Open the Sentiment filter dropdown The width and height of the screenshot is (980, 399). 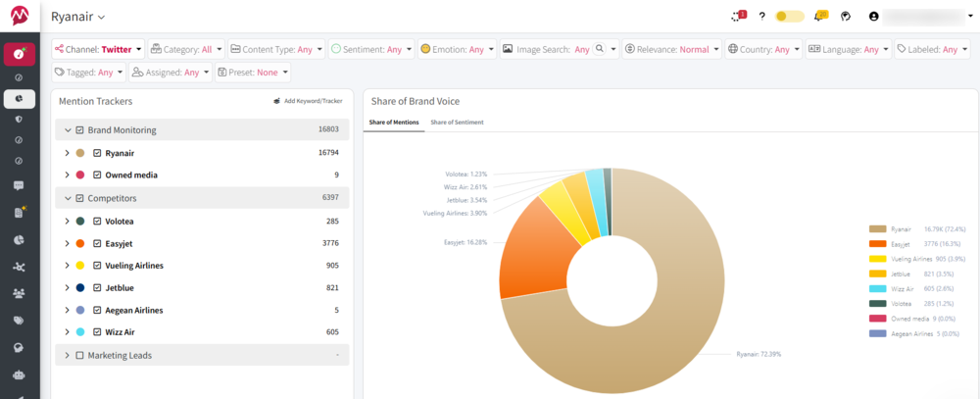click(x=371, y=49)
